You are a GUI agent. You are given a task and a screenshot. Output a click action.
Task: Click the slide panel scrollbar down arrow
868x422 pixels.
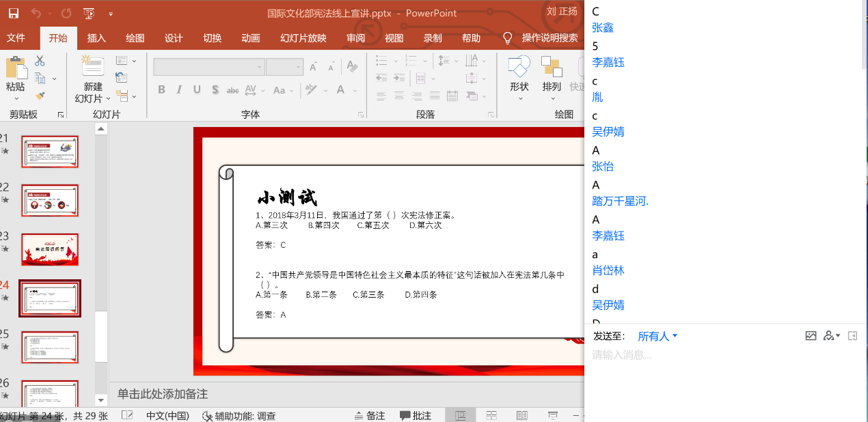point(101,400)
